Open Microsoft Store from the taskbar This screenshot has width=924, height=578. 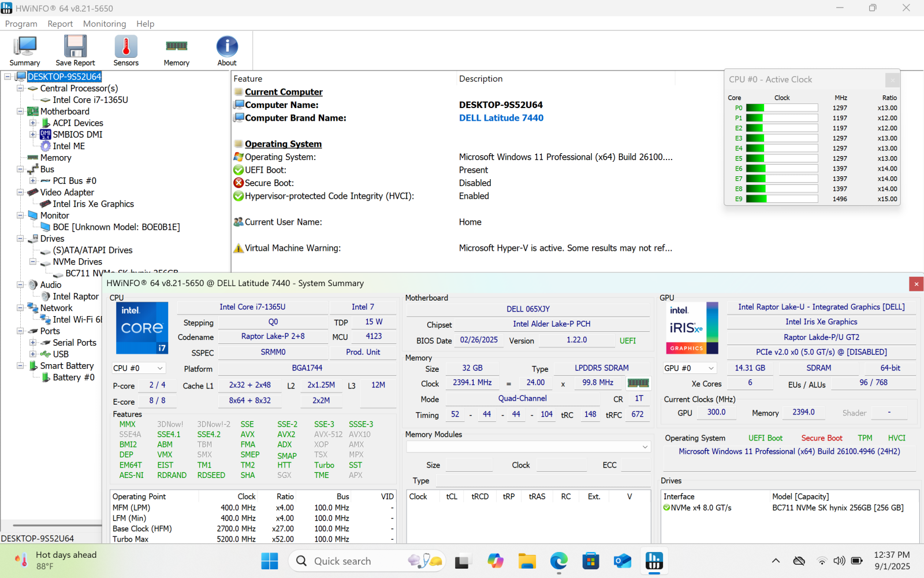pyautogui.click(x=590, y=561)
